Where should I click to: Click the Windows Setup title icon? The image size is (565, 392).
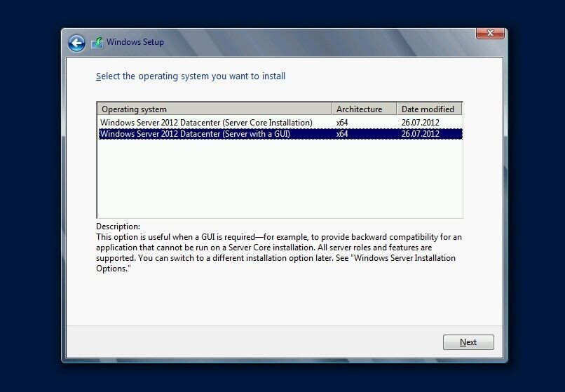[x=97, y=43]
